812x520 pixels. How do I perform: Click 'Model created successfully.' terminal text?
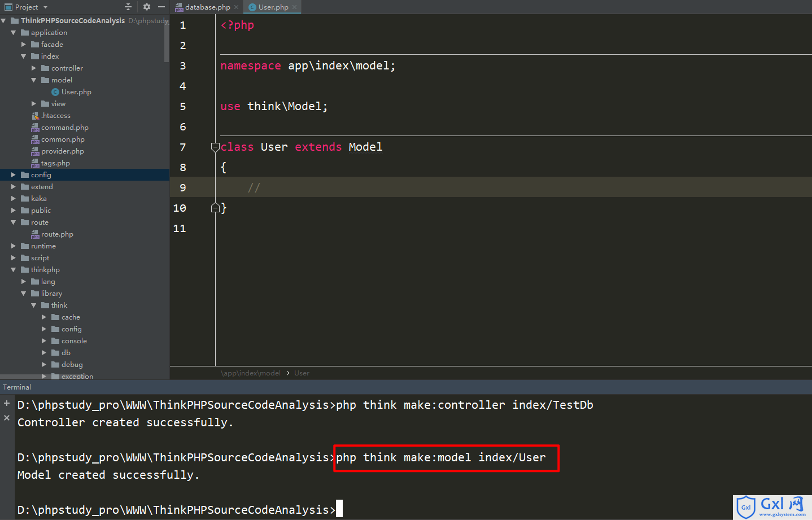[108, 475]
